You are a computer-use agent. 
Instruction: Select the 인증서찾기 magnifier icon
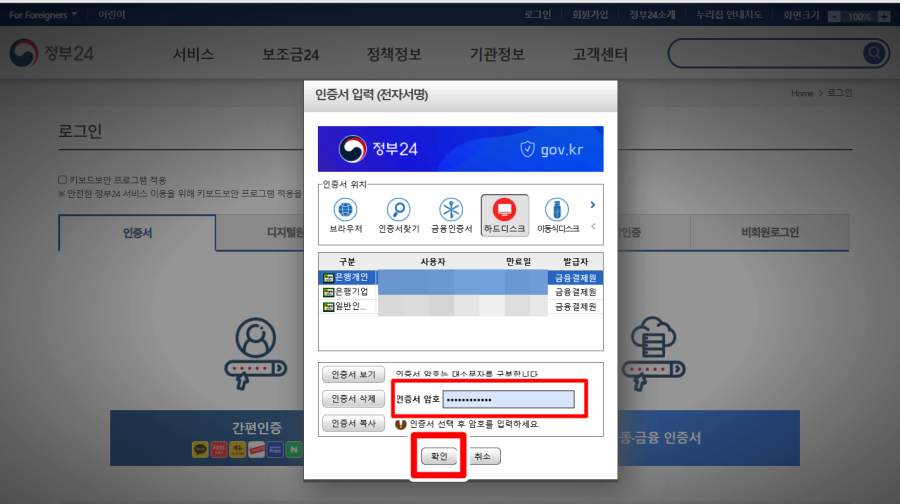click(x=398, y=215)
